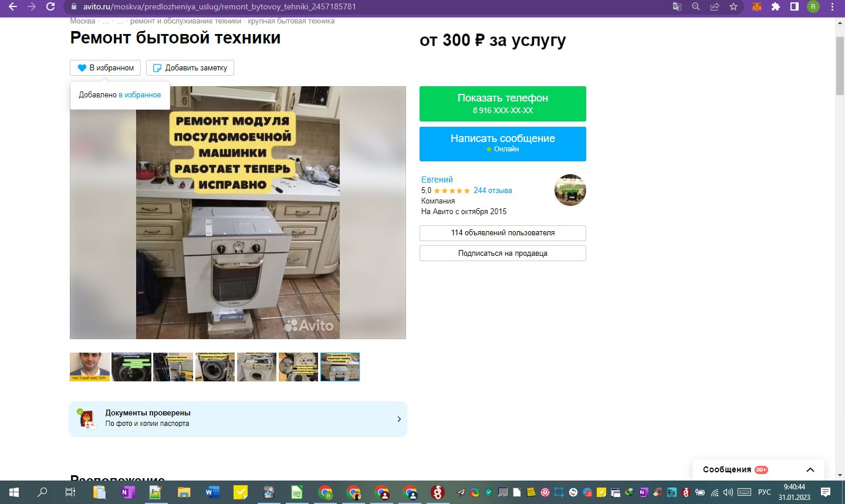Reload the Avito page
Viewport: 845px width, 504px height.
click(x=51, y=6)
